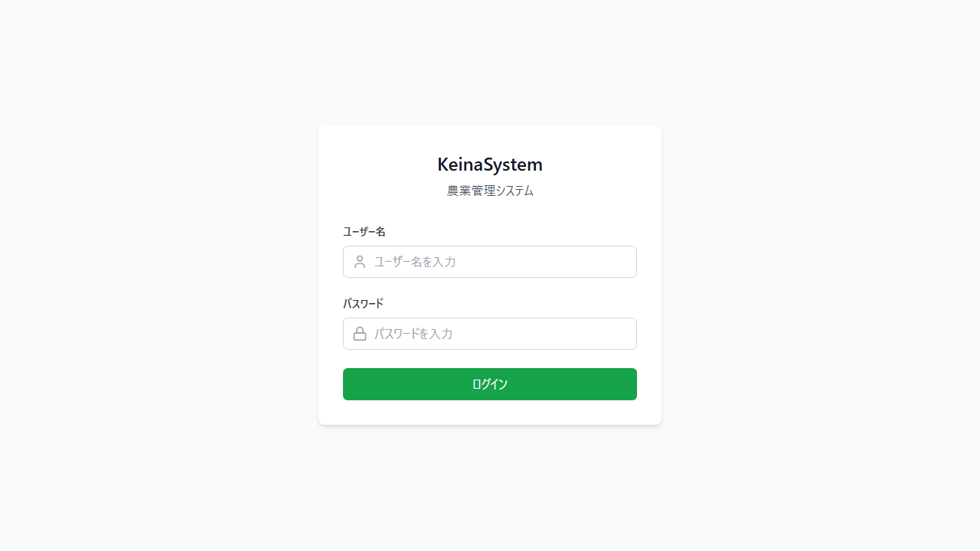Click the username label above person icon
The image size is (980, 551).
click(364, 231)
